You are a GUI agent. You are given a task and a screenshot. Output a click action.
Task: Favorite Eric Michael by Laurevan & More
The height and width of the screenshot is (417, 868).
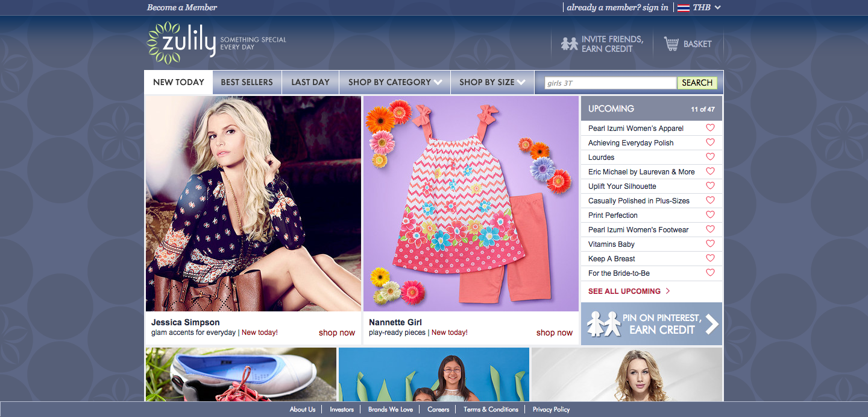click(x=710, y=171)
